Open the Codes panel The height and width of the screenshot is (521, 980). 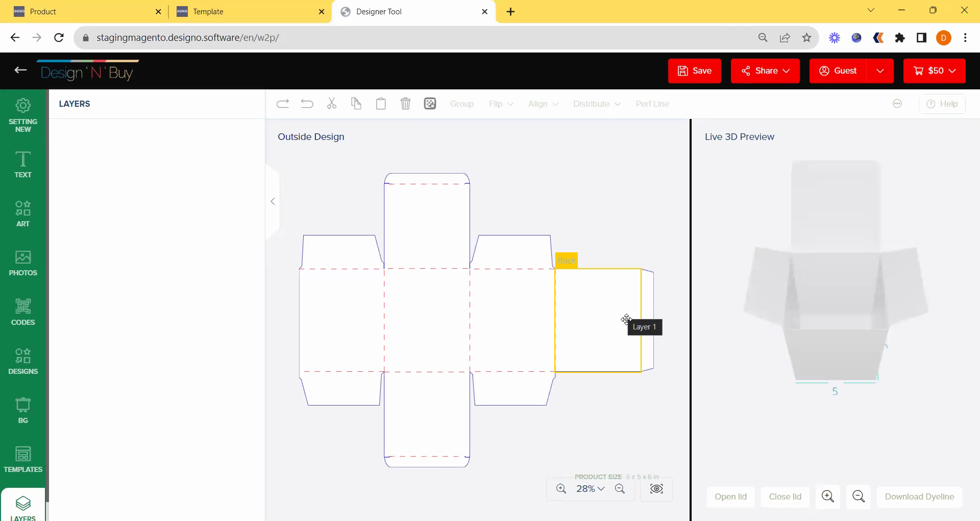pyautogui.click(x=23, y=312)
